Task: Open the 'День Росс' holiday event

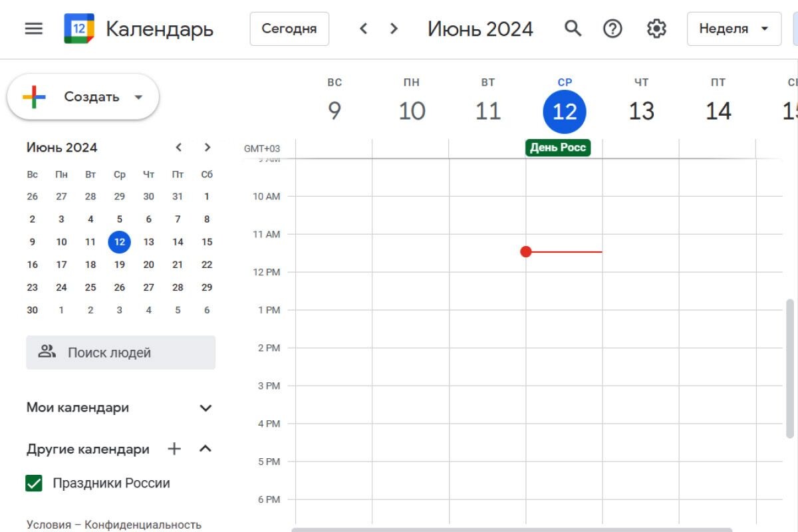Action: tap(557, 148)
